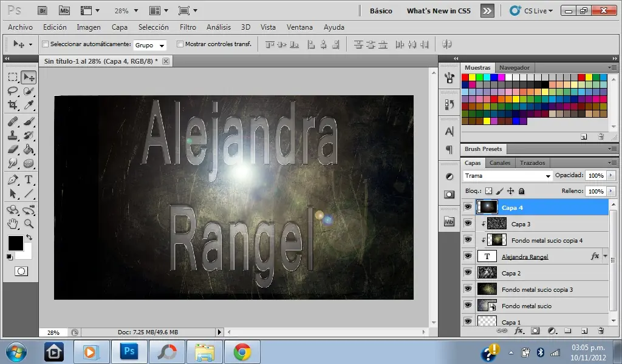The image size is (622, 364).
Task: Open the Filtro menu
Action: click(188, 27)
